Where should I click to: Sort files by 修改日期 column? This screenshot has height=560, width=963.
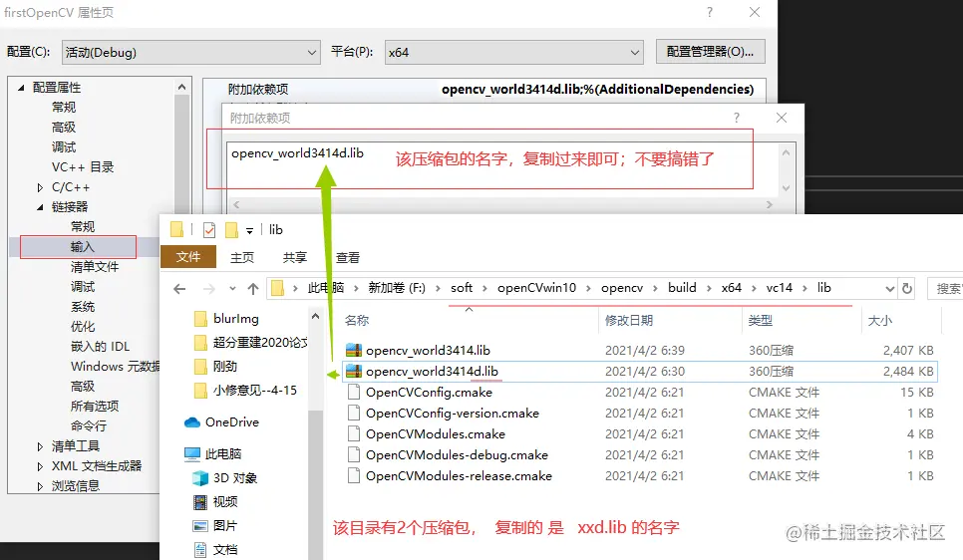coord(629,321)
